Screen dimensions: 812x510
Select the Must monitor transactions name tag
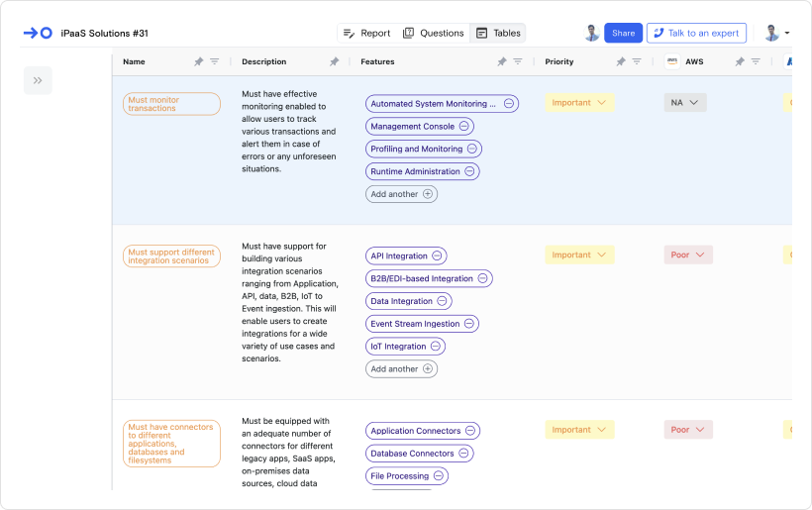171,104
